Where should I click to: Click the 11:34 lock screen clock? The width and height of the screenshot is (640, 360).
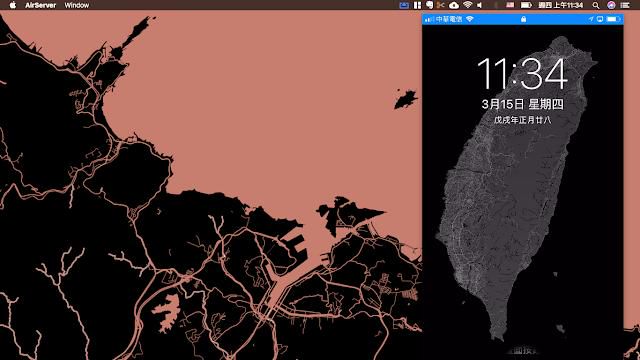point(522,74)
